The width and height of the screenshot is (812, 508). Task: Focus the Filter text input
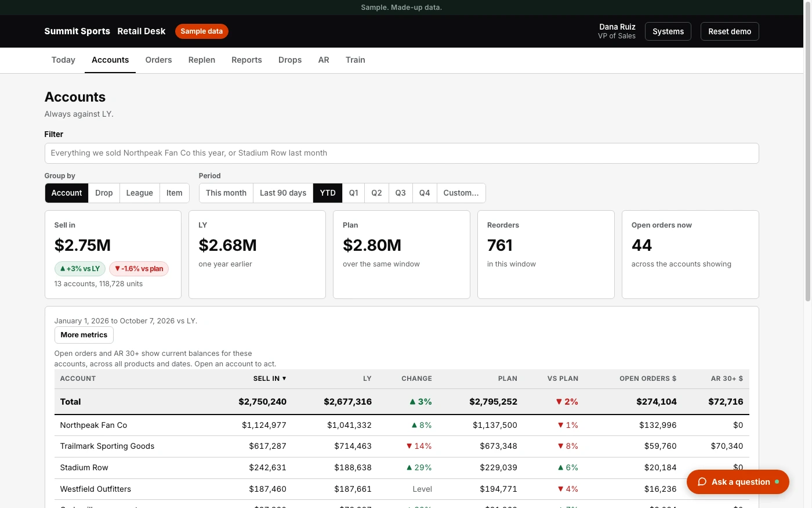point(401,153)
